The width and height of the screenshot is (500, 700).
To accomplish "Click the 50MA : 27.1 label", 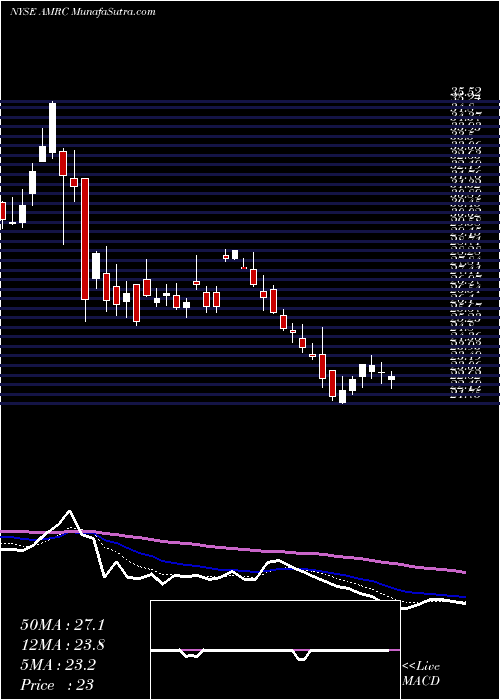I will point(62,625).
